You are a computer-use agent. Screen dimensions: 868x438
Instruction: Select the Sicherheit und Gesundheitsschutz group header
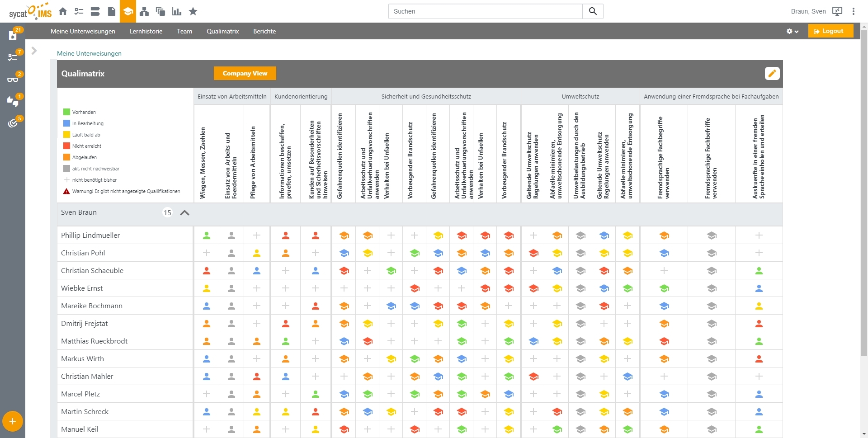426,96
